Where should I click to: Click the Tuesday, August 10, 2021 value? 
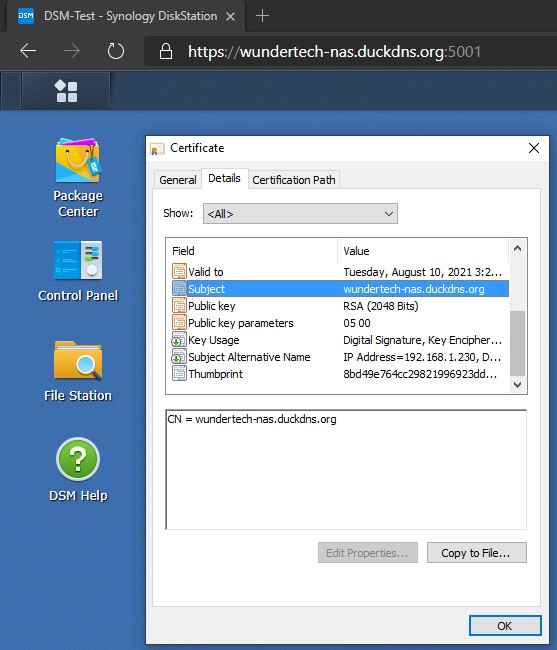(422, 272)
